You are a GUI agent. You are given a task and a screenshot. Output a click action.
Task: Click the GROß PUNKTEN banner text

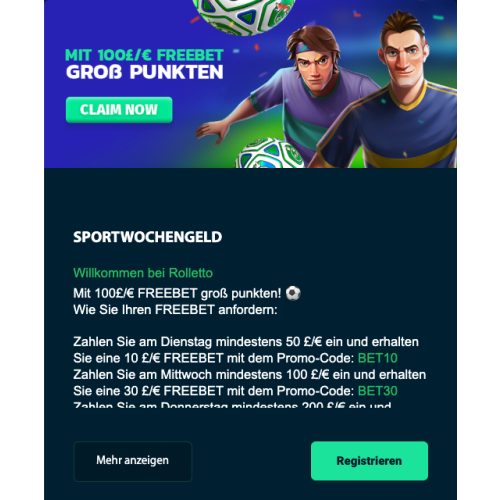pyautogui.click(x=145, y=72)
